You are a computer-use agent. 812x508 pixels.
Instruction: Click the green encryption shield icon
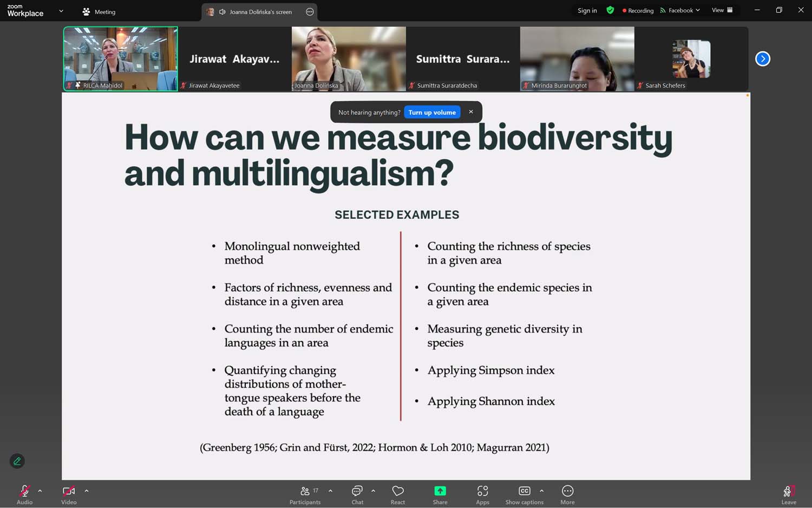click(x=610, y=10)
